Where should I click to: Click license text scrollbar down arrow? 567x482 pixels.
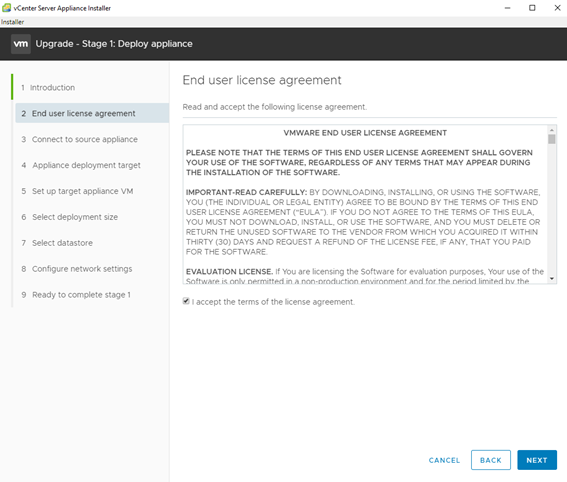point(552,278)
